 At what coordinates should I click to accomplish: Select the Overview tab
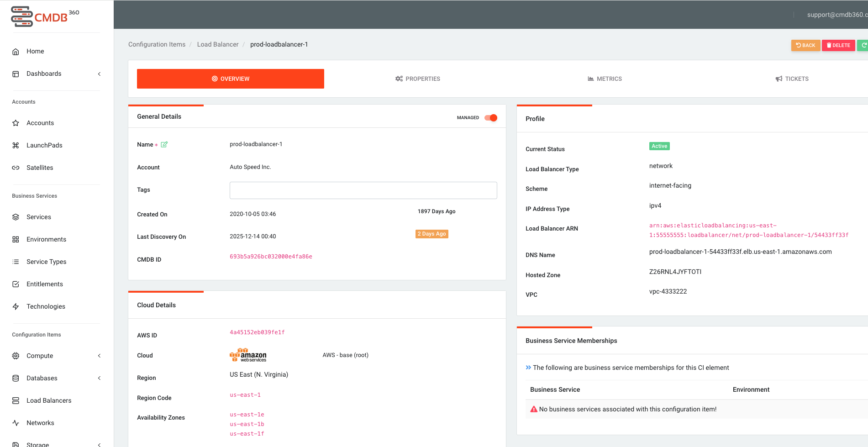click(231, 79)
